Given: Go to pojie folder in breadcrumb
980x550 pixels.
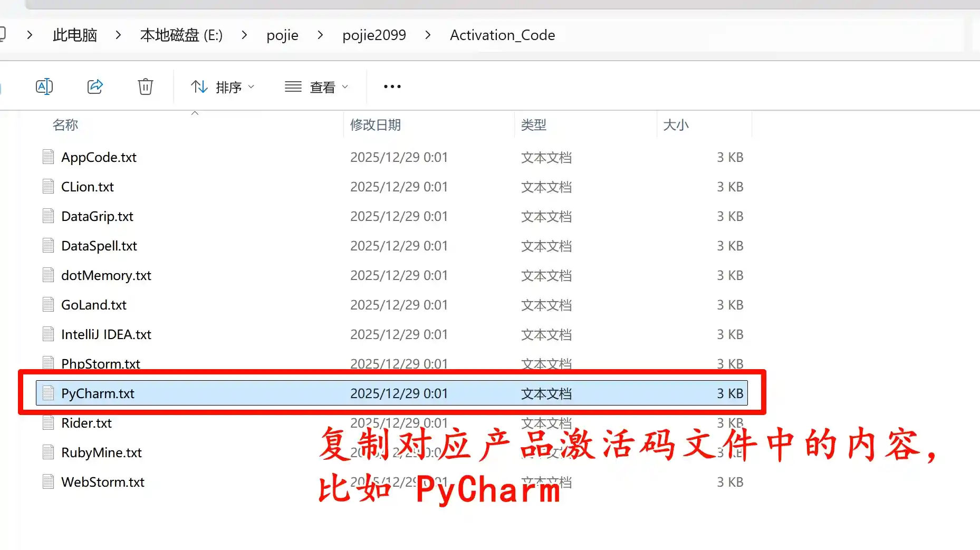Looking at the screenshot, I should (x=282, y=35).
